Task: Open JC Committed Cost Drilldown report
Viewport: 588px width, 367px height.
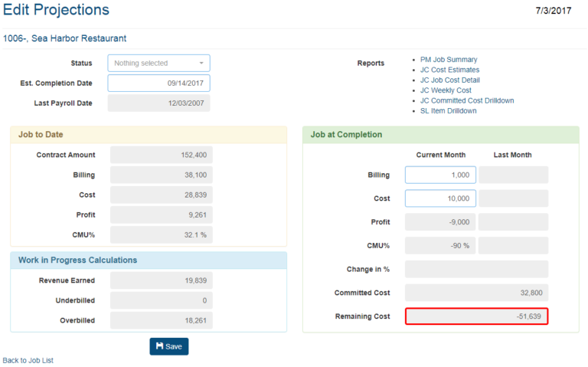Action: point(467,100)
